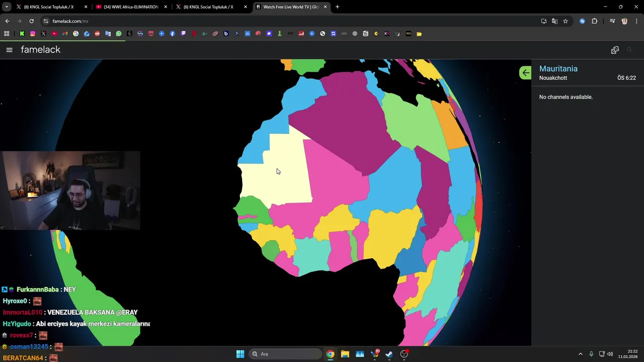Viewport: 644px width, 362px height.
Task: Open the Chrome three-dot menu
Action: pos(637,21)
